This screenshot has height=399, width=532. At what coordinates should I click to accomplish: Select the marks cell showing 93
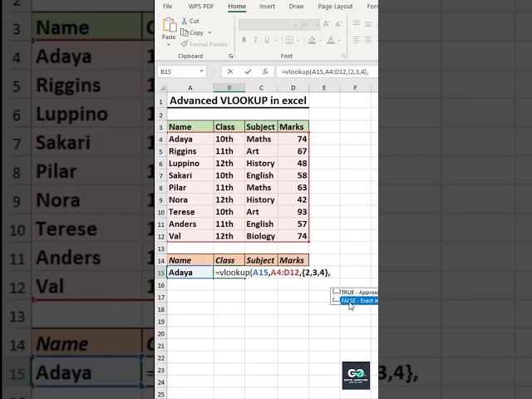pos(293,212)
